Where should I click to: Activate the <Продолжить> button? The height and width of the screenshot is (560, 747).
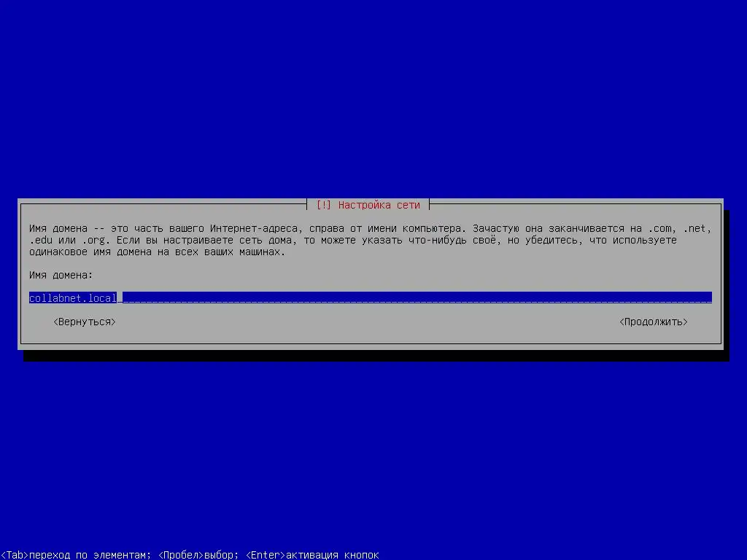pos(653,322)
